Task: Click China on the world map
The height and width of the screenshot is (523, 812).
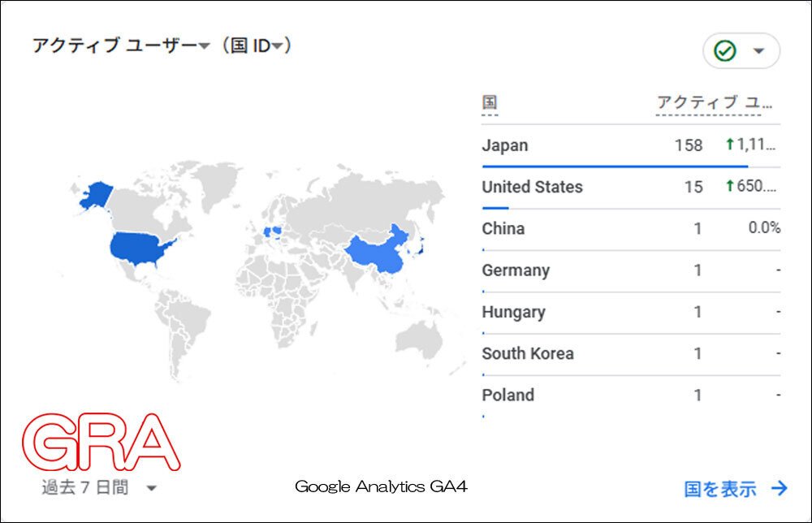Action: (x=378, y=252)
